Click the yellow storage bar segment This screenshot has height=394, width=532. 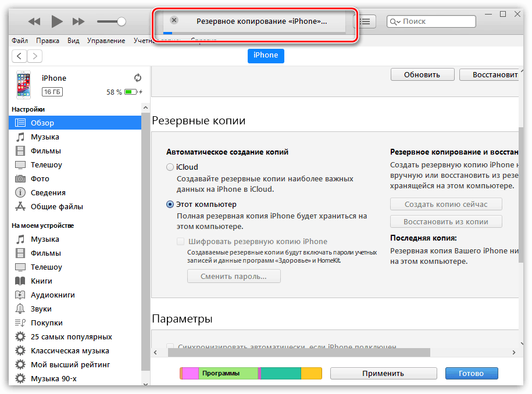click(312, 373)
